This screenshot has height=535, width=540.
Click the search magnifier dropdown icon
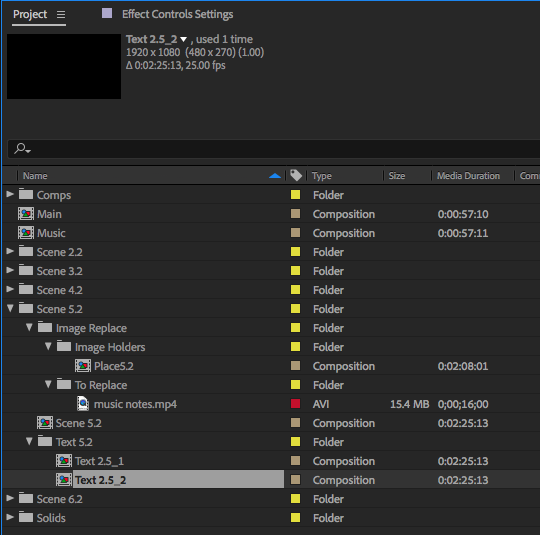[x=22, y=149]
